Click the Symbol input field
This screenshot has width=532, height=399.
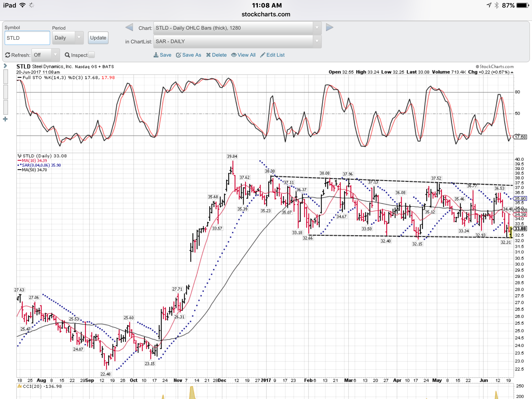[27, 38]
